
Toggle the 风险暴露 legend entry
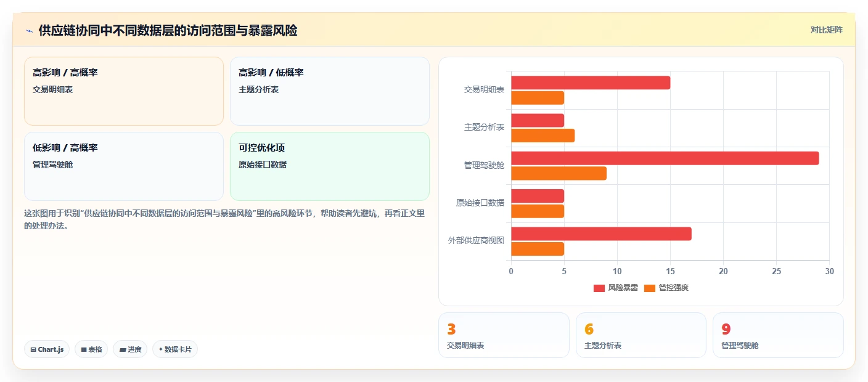coord(616,288)
